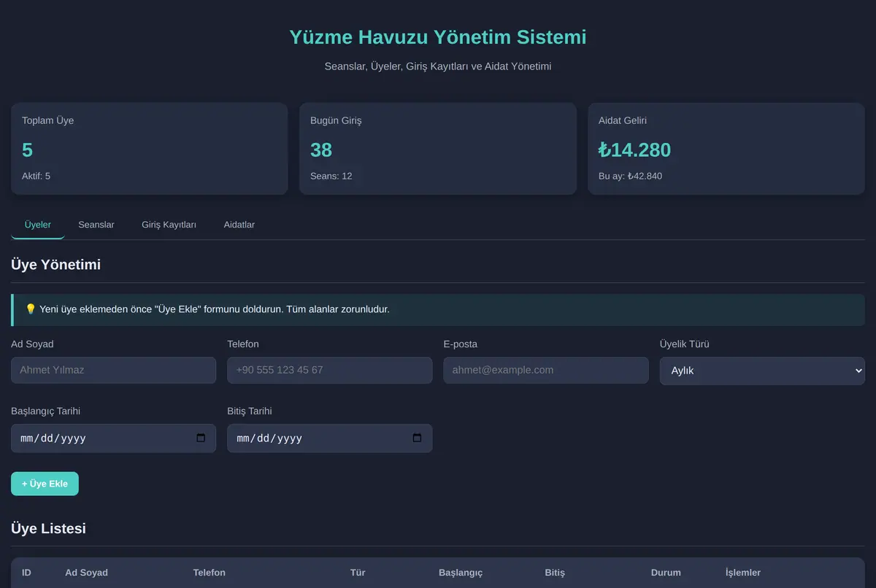876x588 pixels.
Task: Click the 'Aktif: 5' text
Action: tap(36, 176)
